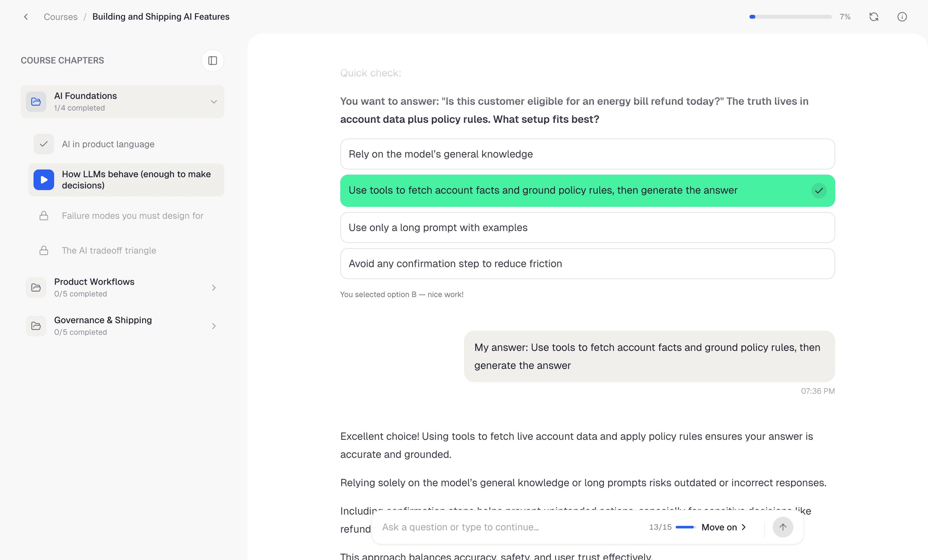This screenshot has height=560, width=928.
Task: Open the Courses breadcrumb link
Action: (61, 16)
